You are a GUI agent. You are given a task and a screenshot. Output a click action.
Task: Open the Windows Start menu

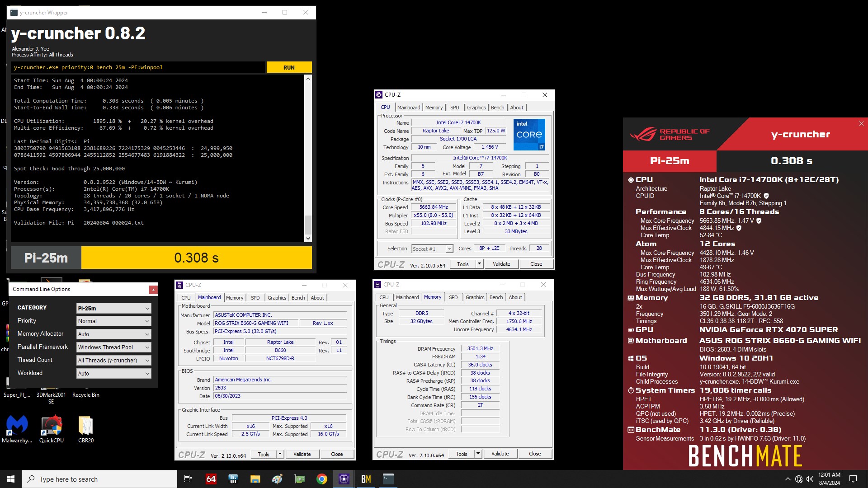point(11,479)
